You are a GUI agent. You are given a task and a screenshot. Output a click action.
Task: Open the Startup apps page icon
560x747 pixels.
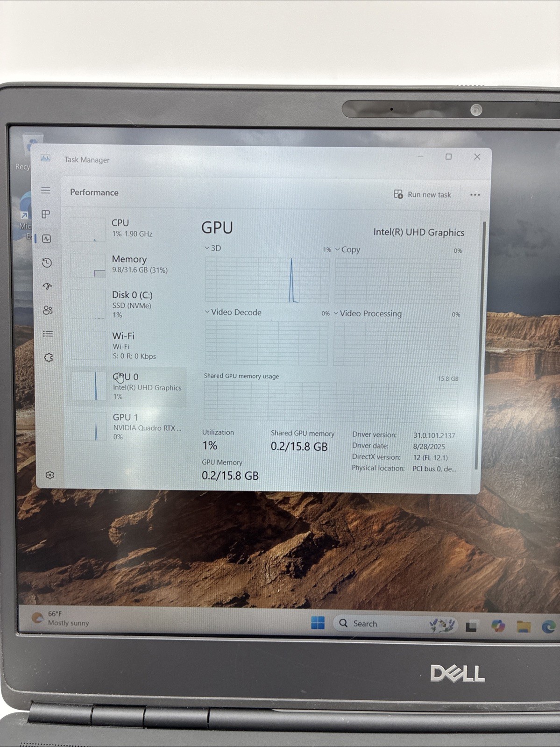pos(47,286)
